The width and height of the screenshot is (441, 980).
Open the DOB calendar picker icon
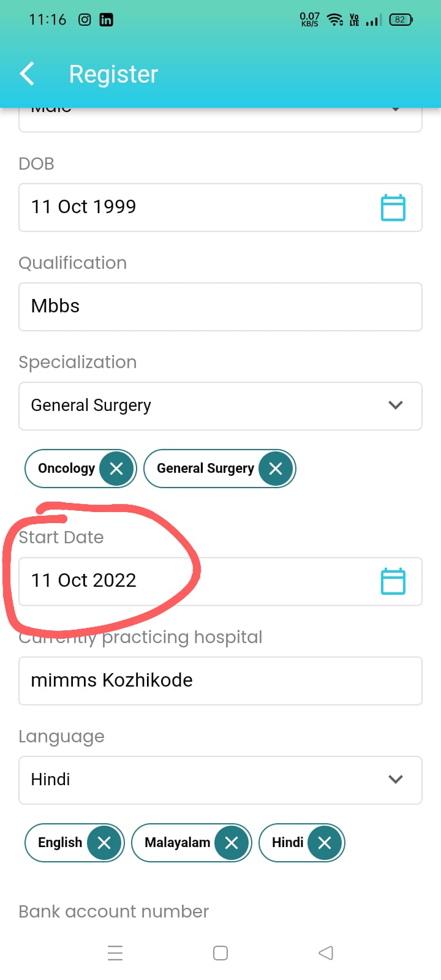(x=393, y=208)
